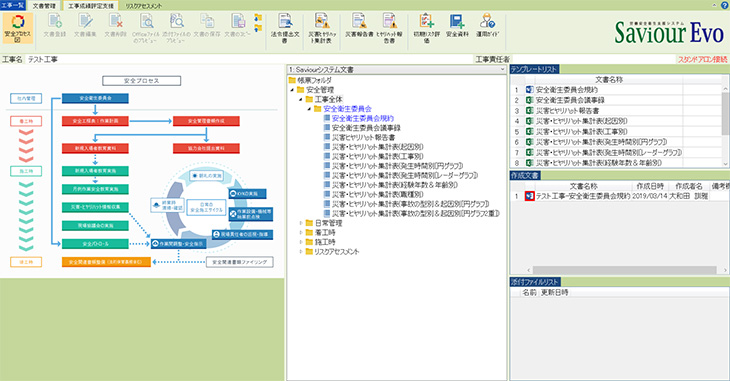The width and height of the screenshot is (730, 381).
Task: Click the 災害・ヒヤリハット情報収集 diagram box
Action: (x=95, y=207)
